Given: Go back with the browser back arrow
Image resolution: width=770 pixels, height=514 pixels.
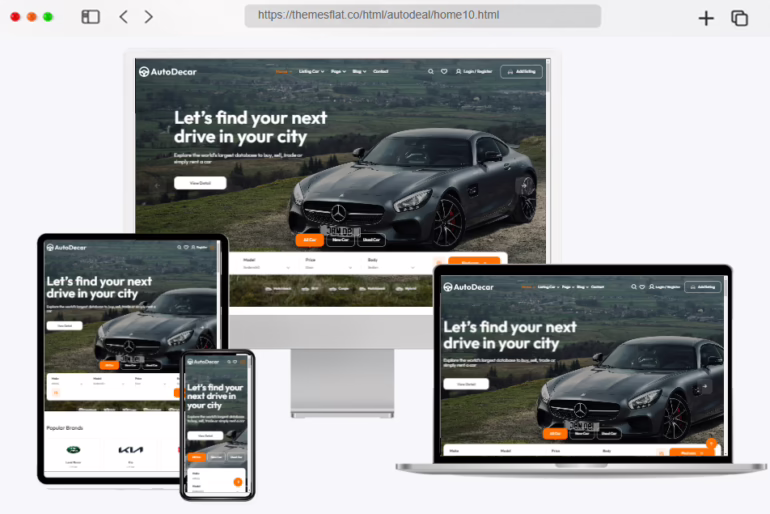Looking at the screenshot, I should 124,17.
